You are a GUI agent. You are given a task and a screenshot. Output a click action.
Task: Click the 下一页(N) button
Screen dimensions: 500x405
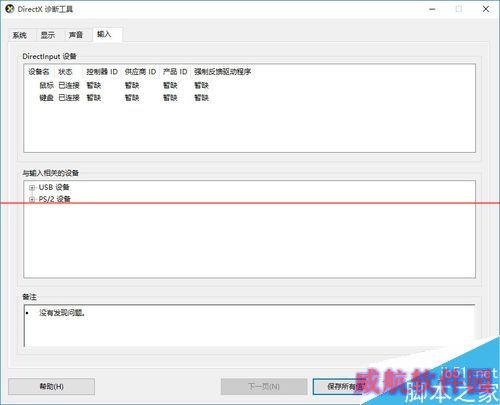[x=264, y=386]
